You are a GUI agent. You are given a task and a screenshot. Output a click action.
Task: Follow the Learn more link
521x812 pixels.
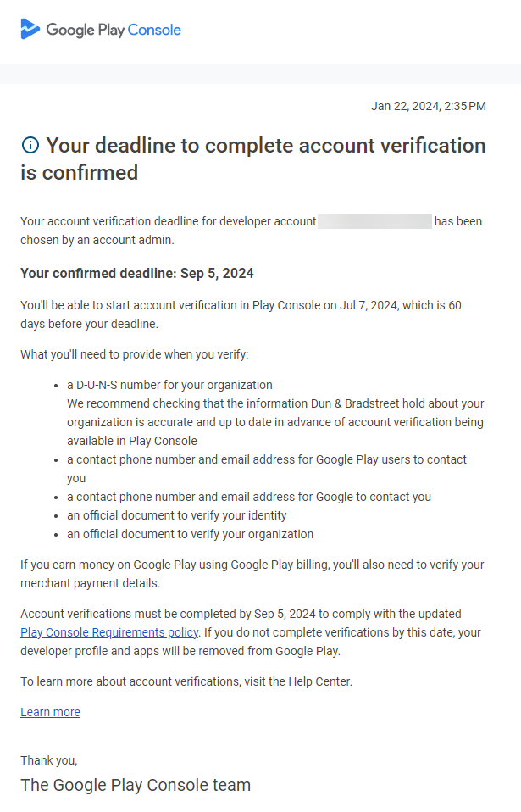pyautogui.click(x=50, y=712)
